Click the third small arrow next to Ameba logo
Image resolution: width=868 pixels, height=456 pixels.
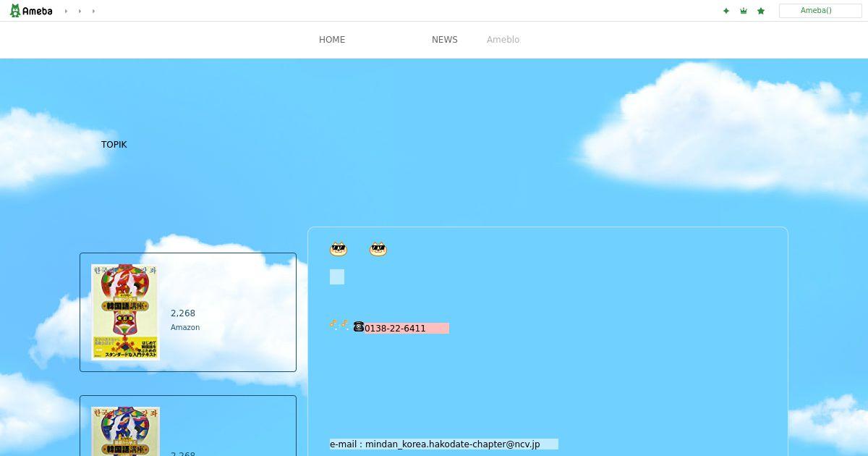click(93, 11)
